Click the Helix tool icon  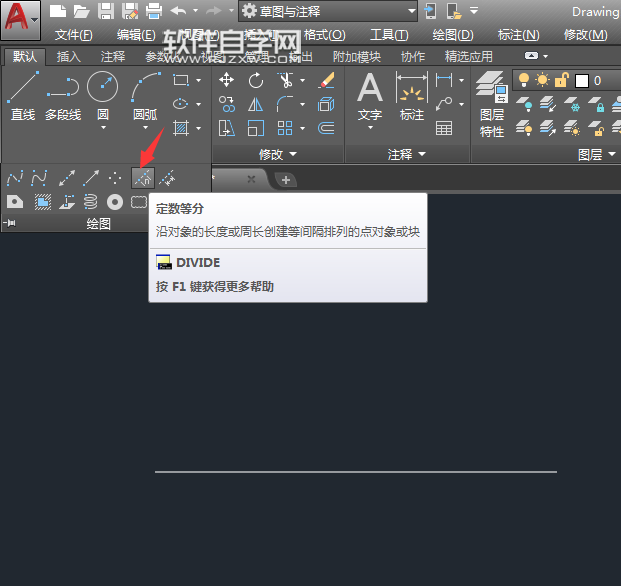click(90, 202)
